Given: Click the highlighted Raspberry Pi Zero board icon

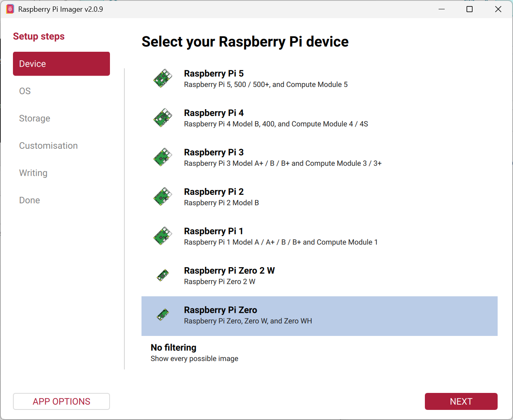Looking at the screenshot, I should (x=163, y=315).
